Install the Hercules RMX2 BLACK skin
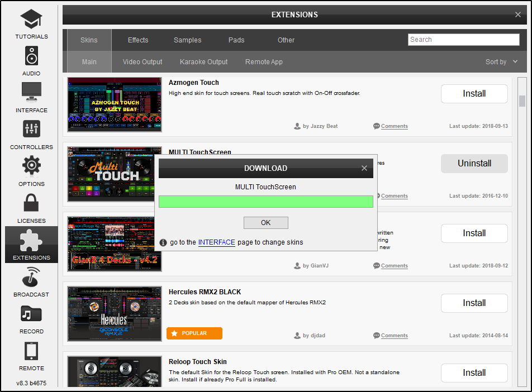532x392 pixels. pyautogui.click(x=474, y=303)
